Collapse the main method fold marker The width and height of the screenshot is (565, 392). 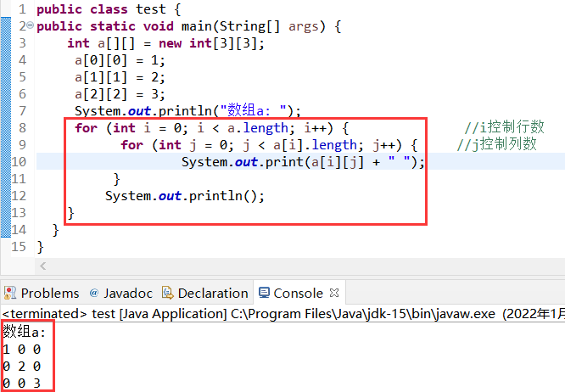[31, 25]
